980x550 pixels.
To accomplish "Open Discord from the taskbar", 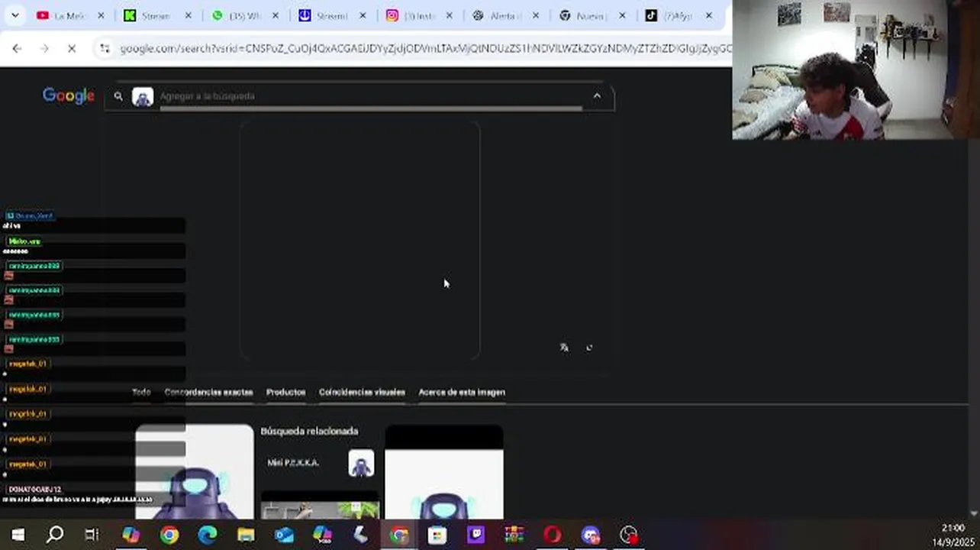I will [590, 535].
